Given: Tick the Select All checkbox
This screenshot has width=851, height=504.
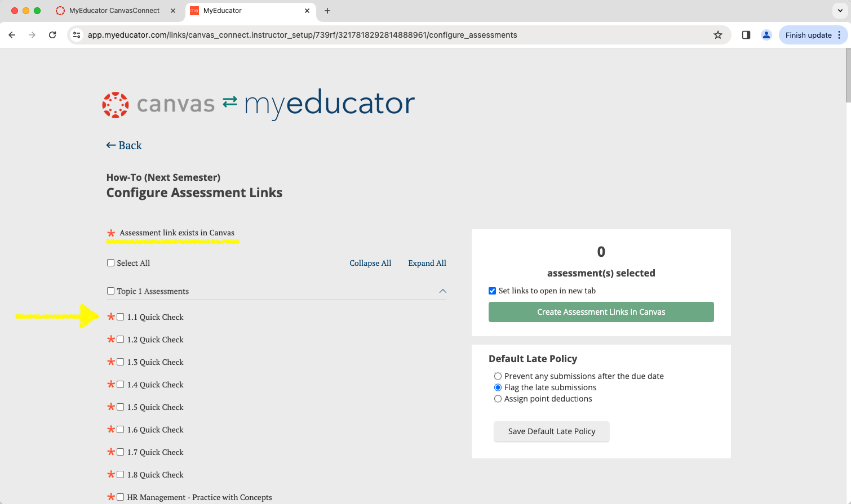Looking at the screenshot, I should pos(110,263).
